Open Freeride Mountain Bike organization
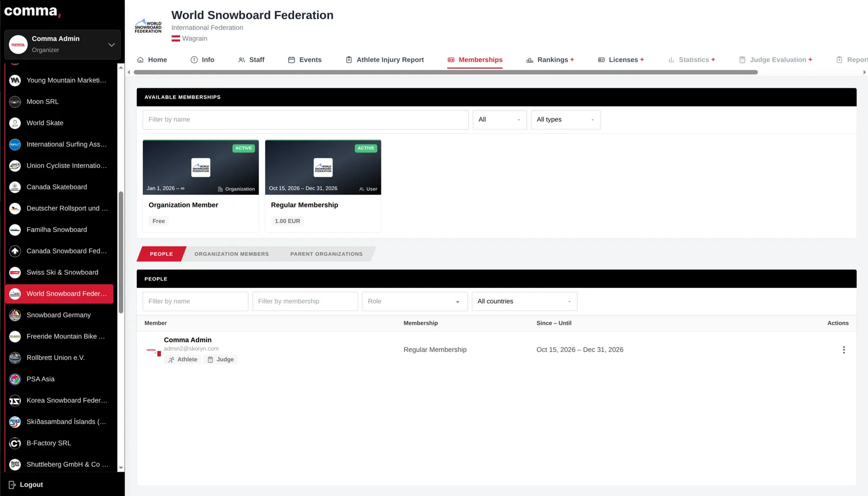Screen dimensions: 868x496 click(59, 337)
